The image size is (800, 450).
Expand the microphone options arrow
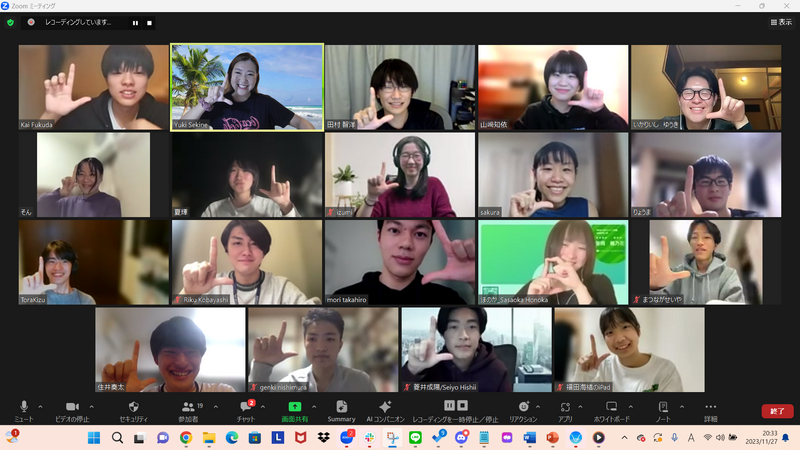40,406
